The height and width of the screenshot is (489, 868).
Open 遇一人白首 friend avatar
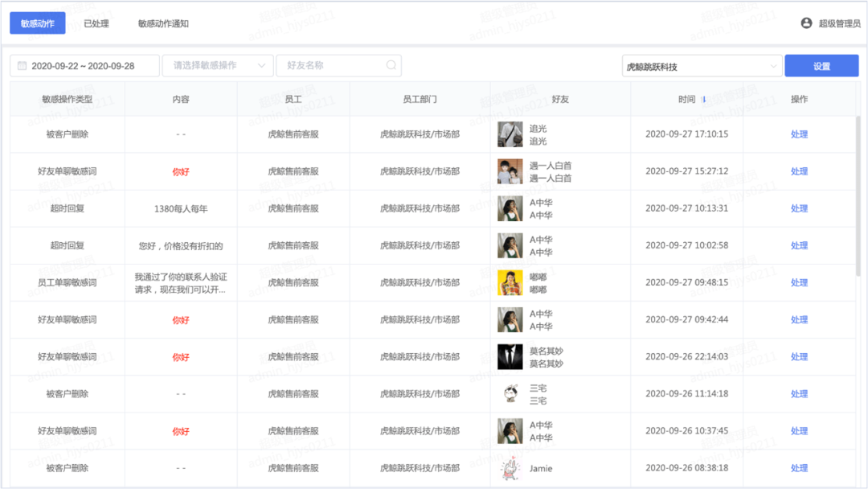coord(510,171)
